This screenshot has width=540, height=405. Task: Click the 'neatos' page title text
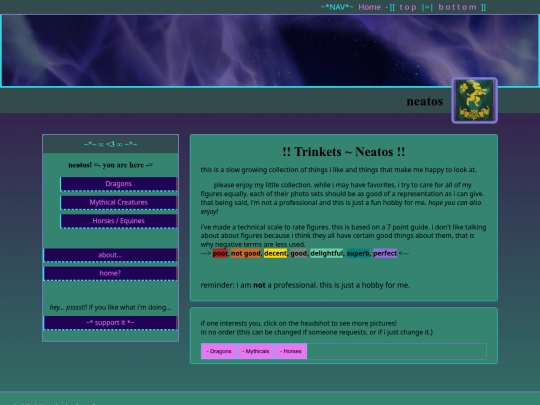pos(425,101)
